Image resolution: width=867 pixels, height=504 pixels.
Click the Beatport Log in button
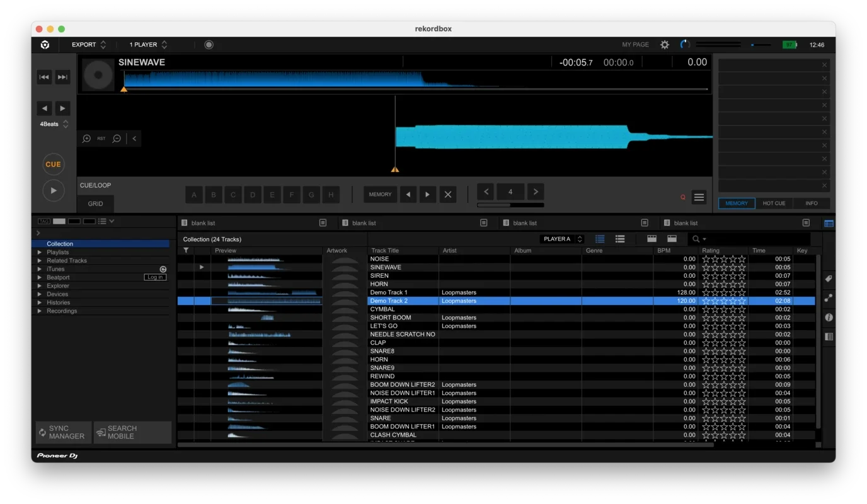(x=155, y=277)
